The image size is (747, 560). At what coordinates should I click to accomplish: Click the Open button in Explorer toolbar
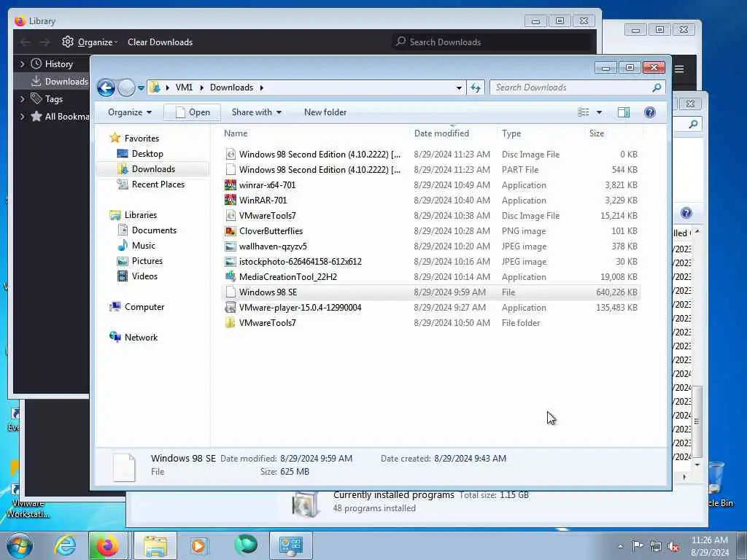tap(193, 112)
